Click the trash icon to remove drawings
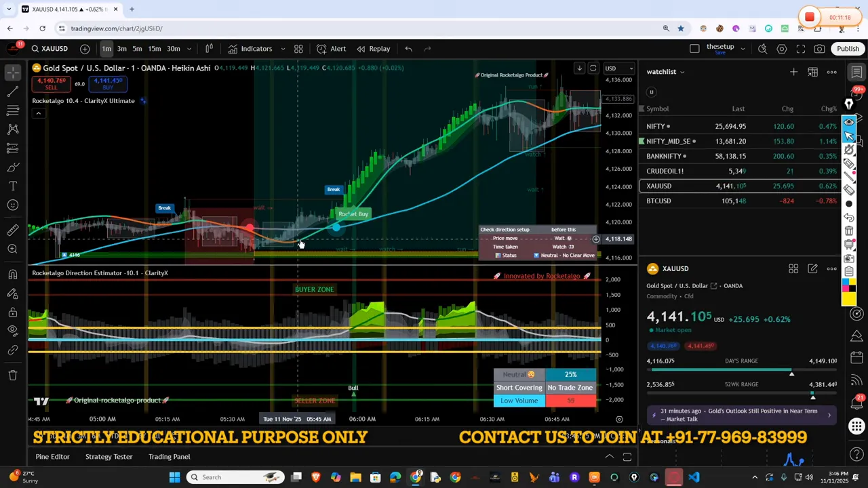868x488 pixels. point(13,375)
